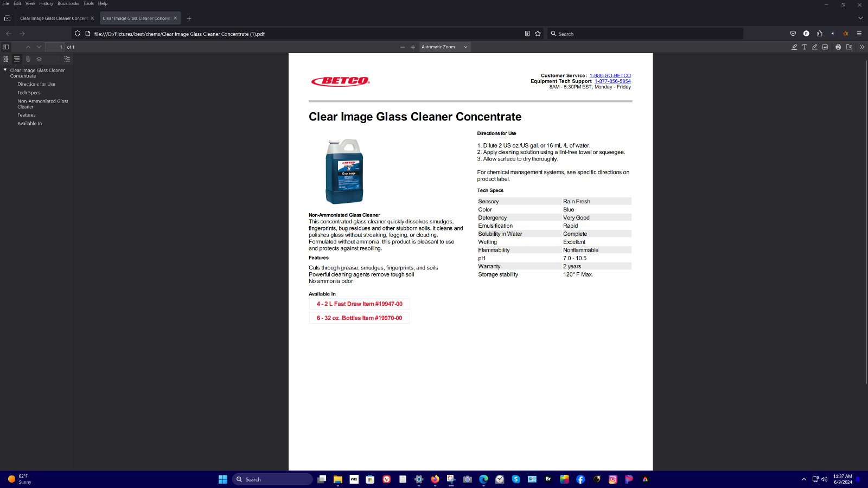This screenshot has height=488, width=868.
Task: Focus the page number field
Action: (x=54, y=47)
